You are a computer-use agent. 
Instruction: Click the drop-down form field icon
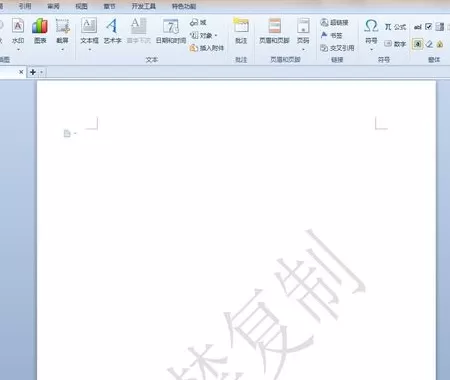tap(440, 27)
